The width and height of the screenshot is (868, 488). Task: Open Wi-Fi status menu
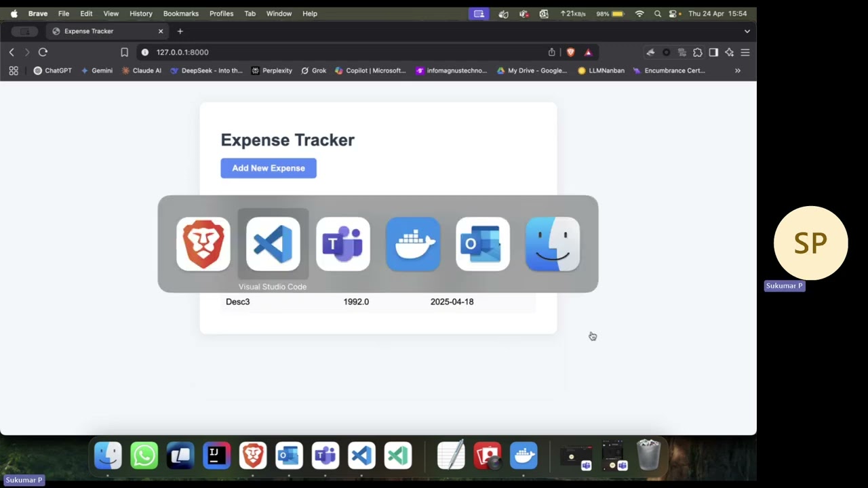[639, 14]
